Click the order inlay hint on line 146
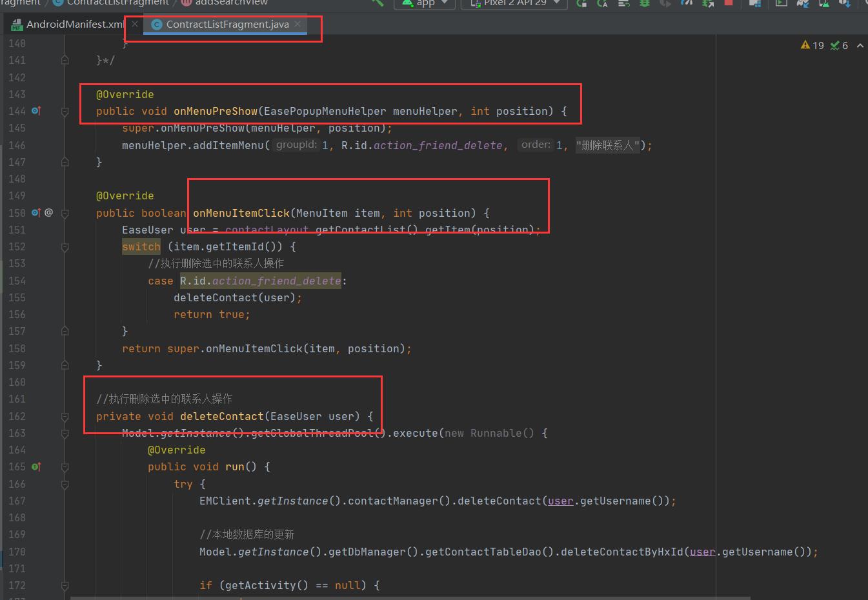868x600 pixels. pyautogui.click(x=536, y=145)
